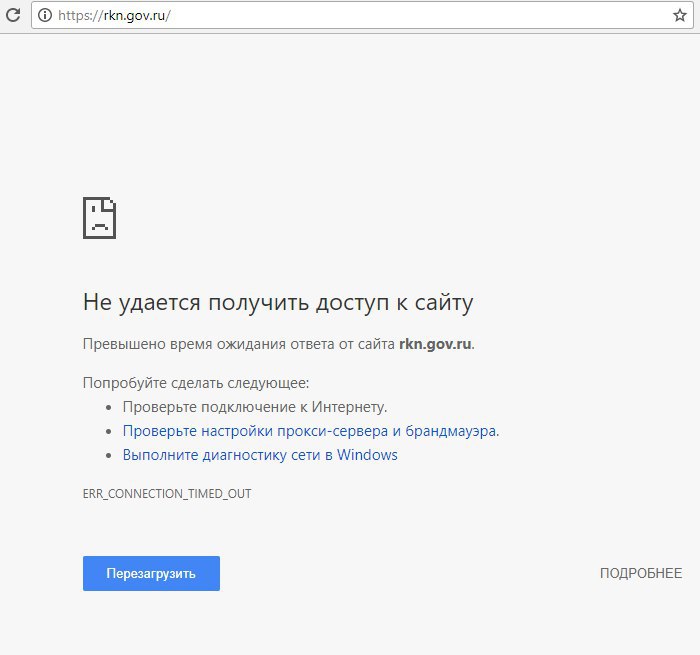
Task: Click text Проверьте подключение к Интернету
Action: [255, 407]
